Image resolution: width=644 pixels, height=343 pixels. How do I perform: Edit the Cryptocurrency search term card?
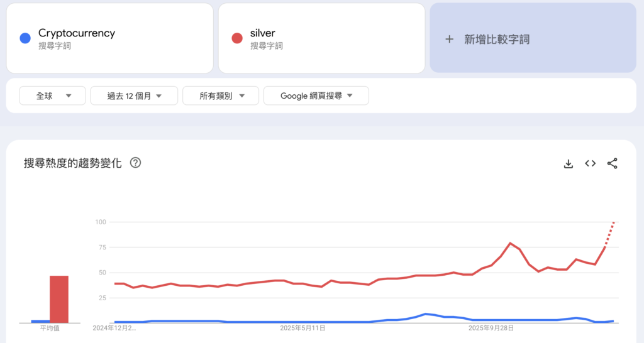(110, 38)
